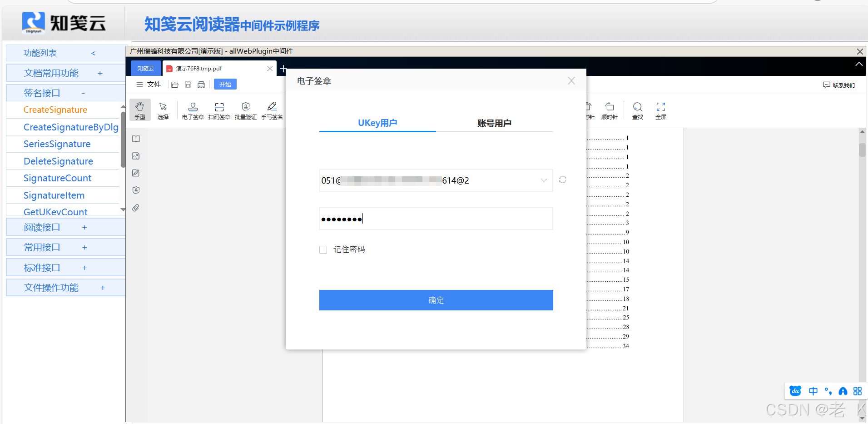Toggle the IME punctuation mode icon
This screenshot has width=868, height=424.
point(828,391)
